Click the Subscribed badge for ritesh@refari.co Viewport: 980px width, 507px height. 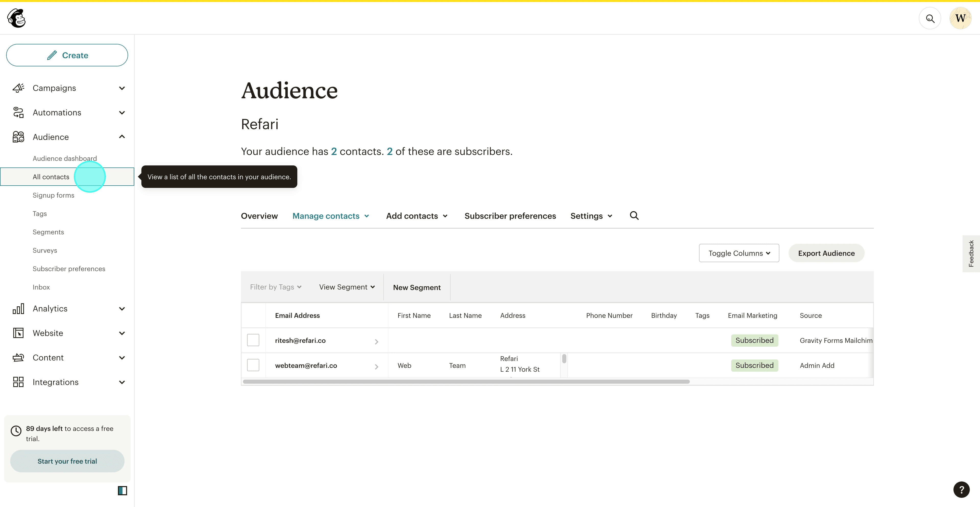tap(754, 340)
